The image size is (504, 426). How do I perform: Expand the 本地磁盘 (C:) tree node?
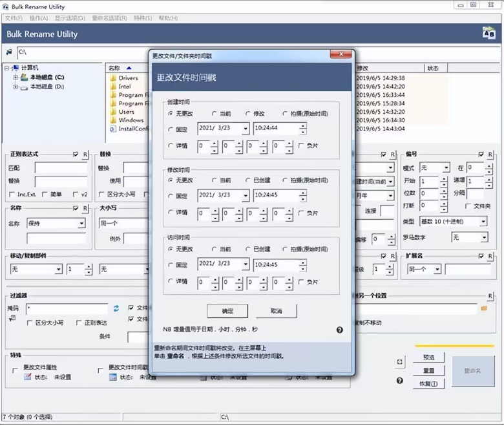(x=16, y=78)
